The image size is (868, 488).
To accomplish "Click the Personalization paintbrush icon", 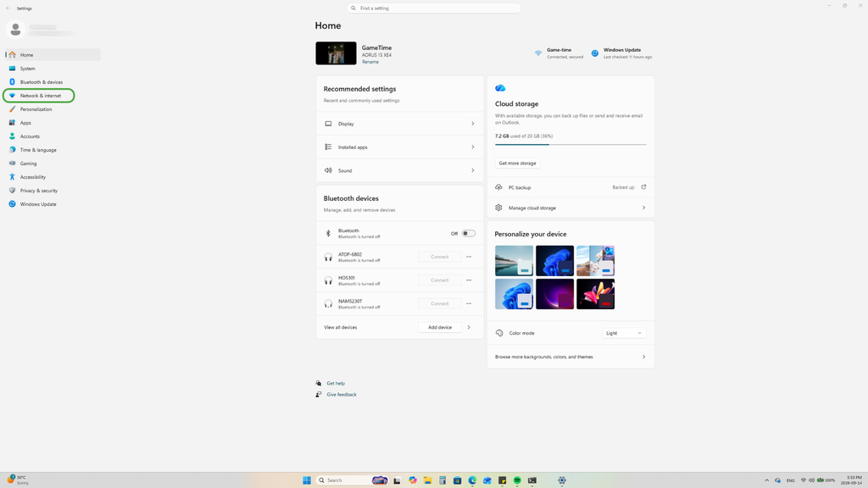I will point(12,109).
